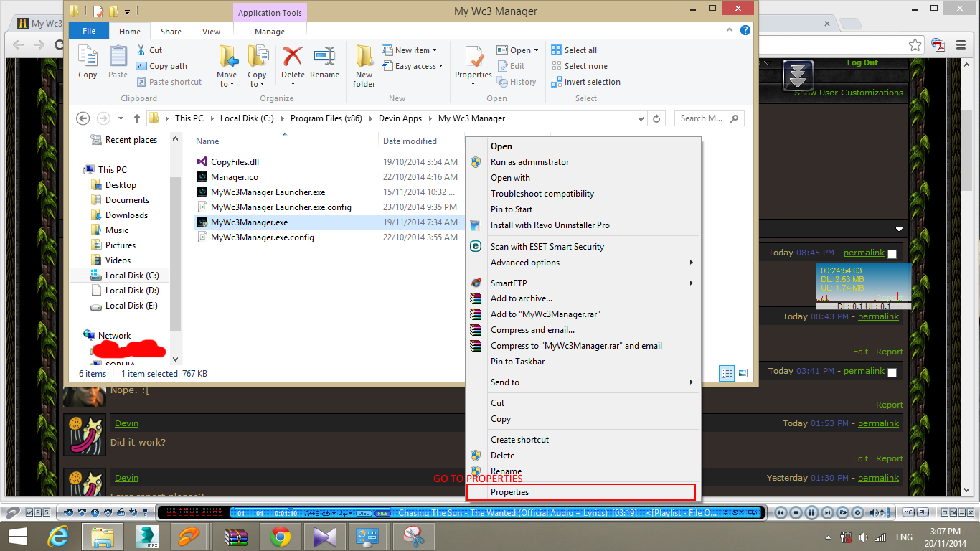The height and width of the screenshot is (551, 980).
Task: Open the Snipping Tool from the taskbar
Action: click(x=413, y=537)
